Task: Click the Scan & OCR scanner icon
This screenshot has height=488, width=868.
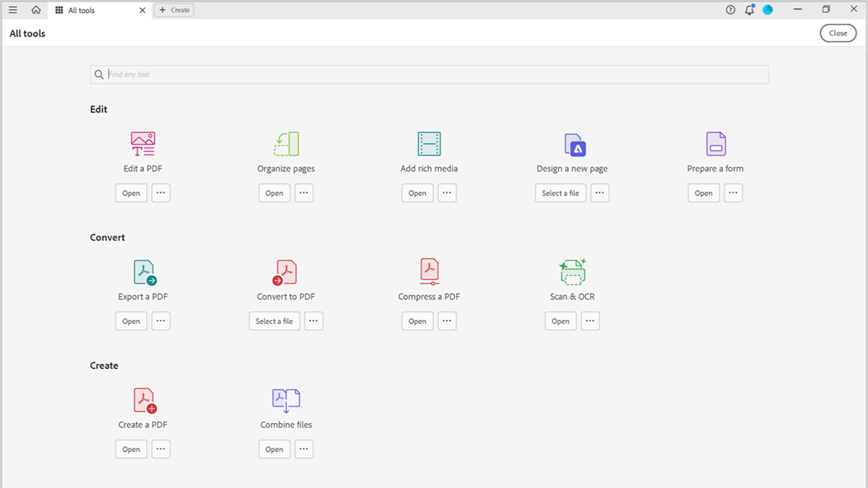Action: tap(572, 271)
